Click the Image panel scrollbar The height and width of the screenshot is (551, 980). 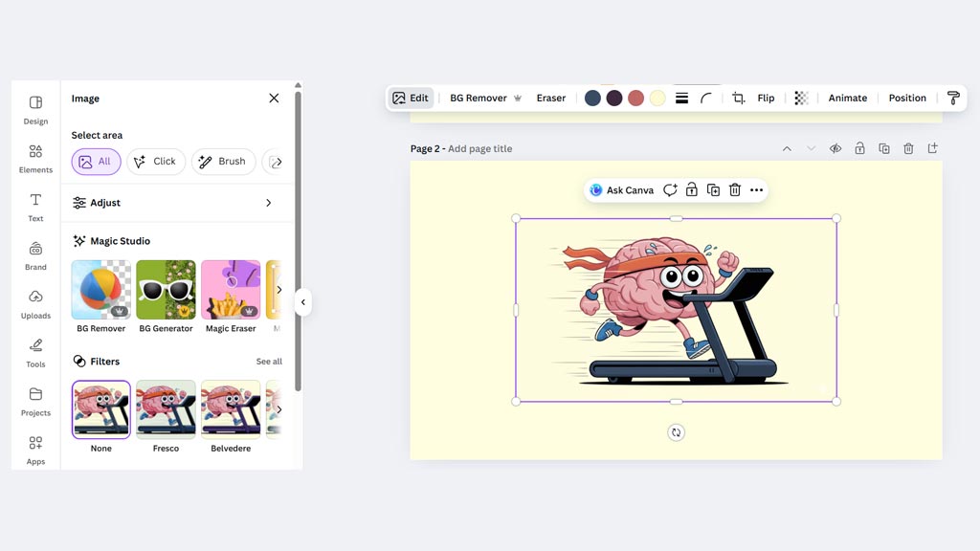299,240
